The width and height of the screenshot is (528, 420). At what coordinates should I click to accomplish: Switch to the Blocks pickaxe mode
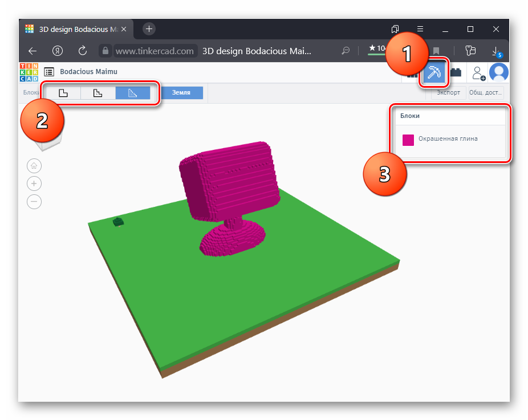(x=436, y=72)
